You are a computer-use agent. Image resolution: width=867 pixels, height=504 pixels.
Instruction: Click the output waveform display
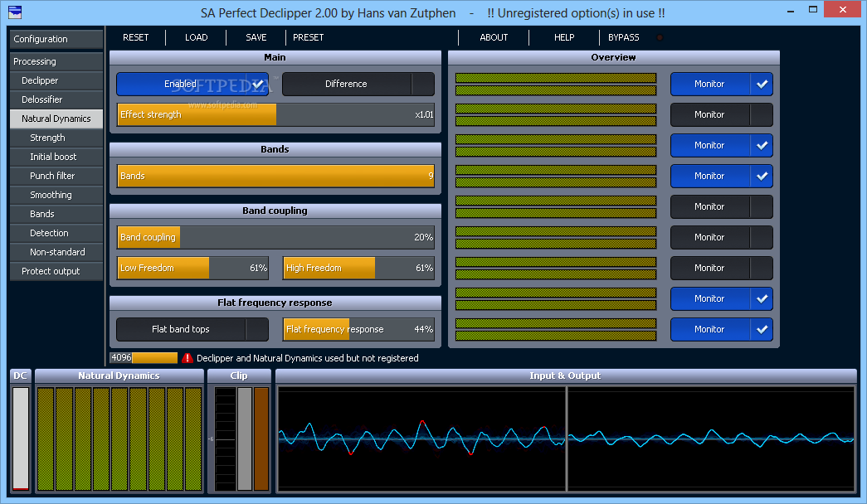[711, 439]
